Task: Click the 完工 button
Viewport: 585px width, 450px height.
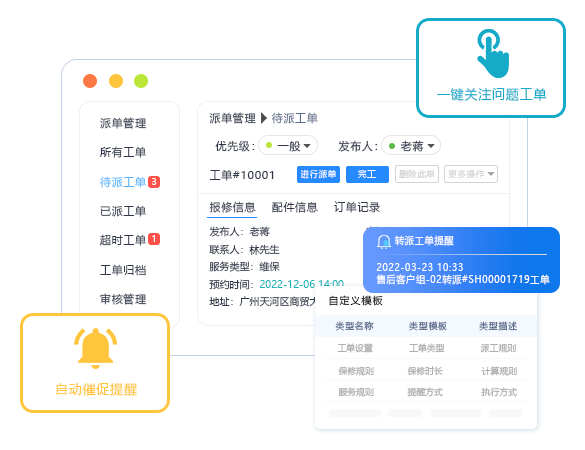Action: (367, 174)
